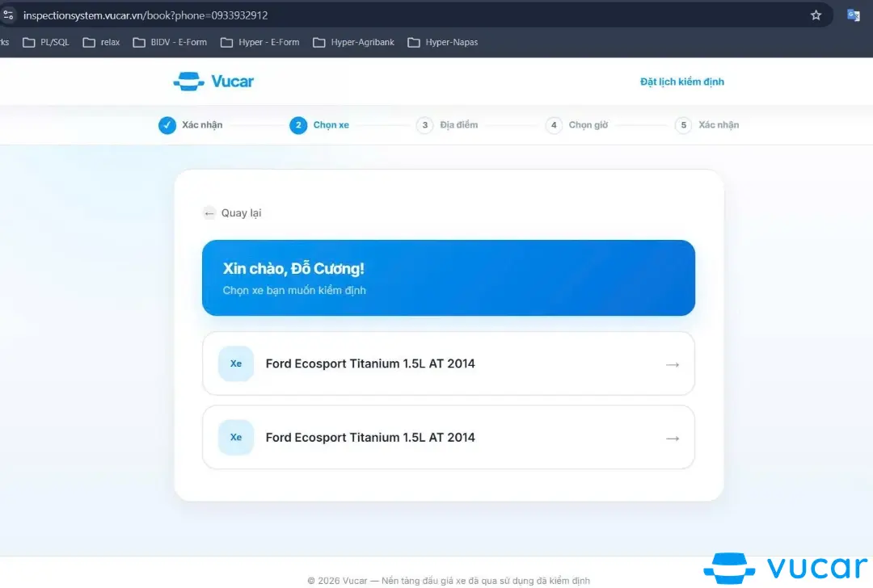Select step 4 Chọn giờ
873x588 pixels.
(x=577, y=125)
